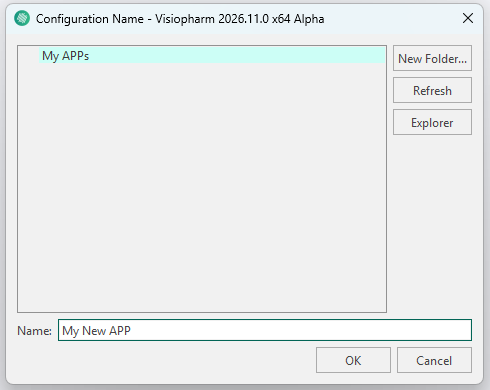Click the New Folder... button
This screenshot has width=490, height=390.
432,58
